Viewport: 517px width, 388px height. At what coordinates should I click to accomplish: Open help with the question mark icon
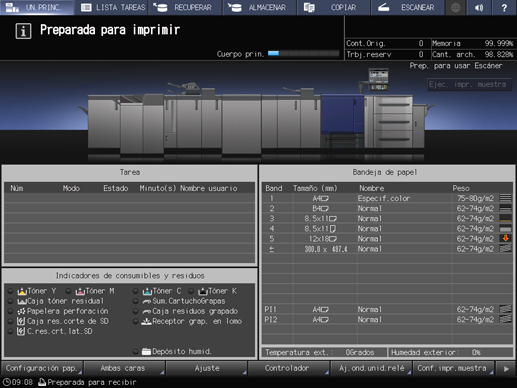tap(504, 7)
